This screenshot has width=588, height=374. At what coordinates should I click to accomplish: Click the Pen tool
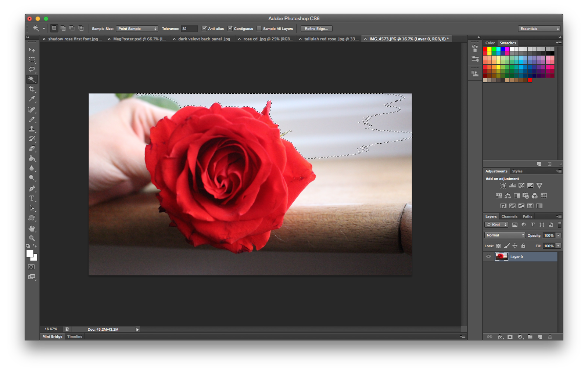pyautogui.click(x=32, y=188)
